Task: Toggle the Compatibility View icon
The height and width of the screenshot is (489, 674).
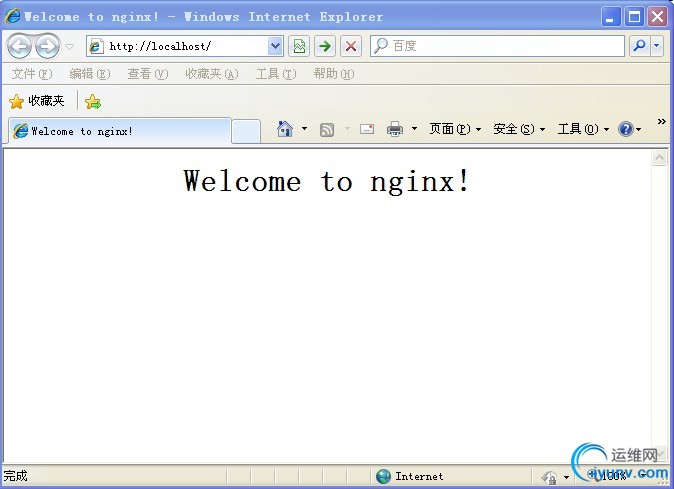Action: (x=299, y=46)
